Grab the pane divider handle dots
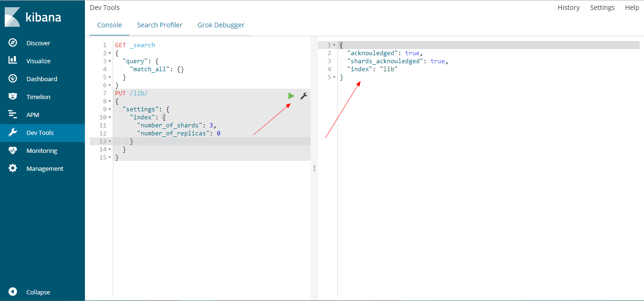644x301 pixels. pos(314,168)
